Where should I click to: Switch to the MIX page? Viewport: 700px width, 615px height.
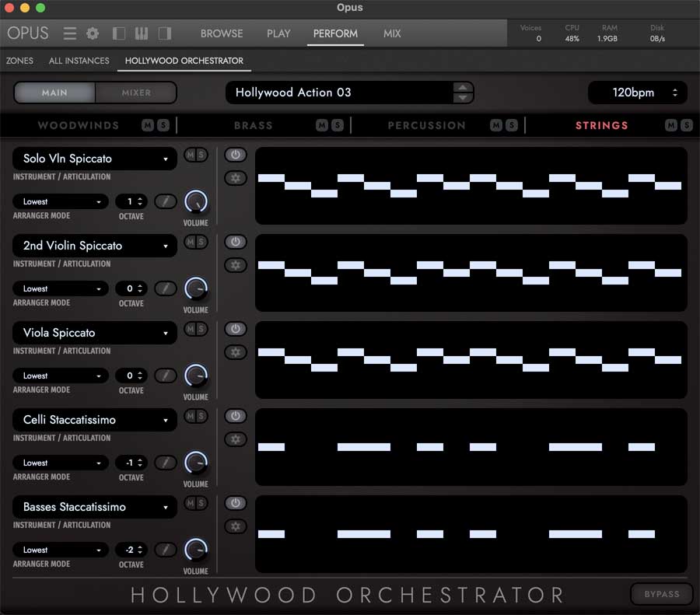coord(392,33)
